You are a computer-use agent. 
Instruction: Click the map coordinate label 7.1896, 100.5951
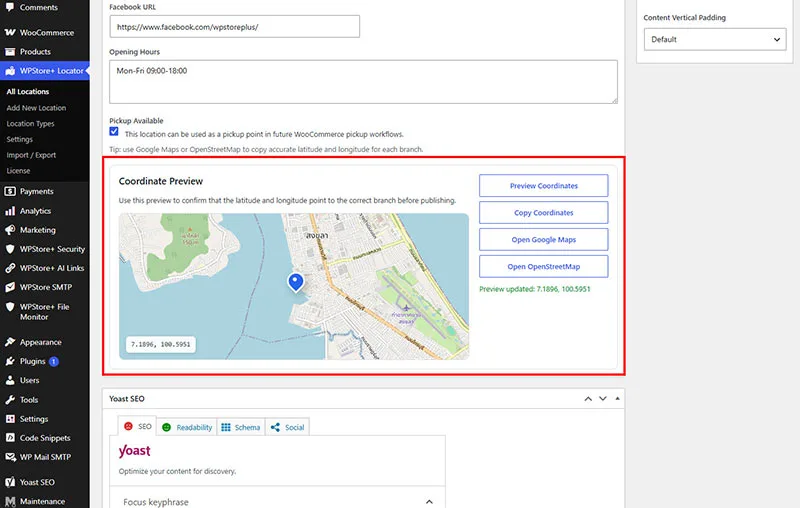tap(161, 344)
